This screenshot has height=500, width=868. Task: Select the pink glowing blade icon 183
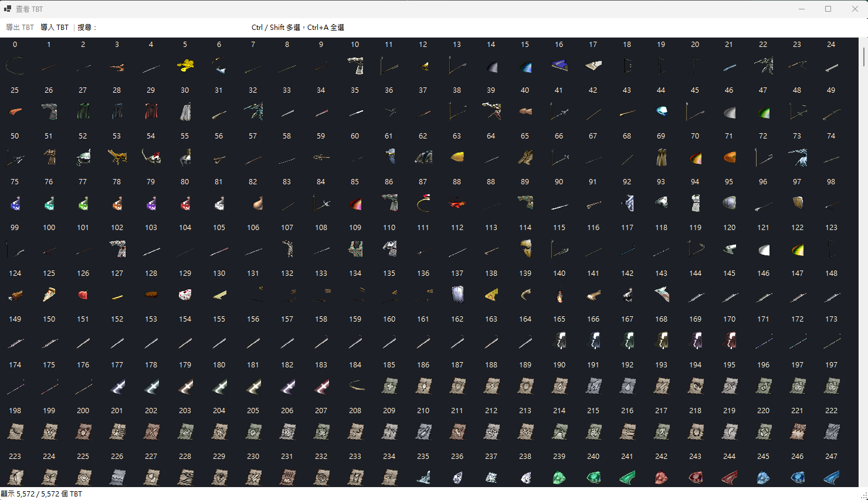pos(321,386)
